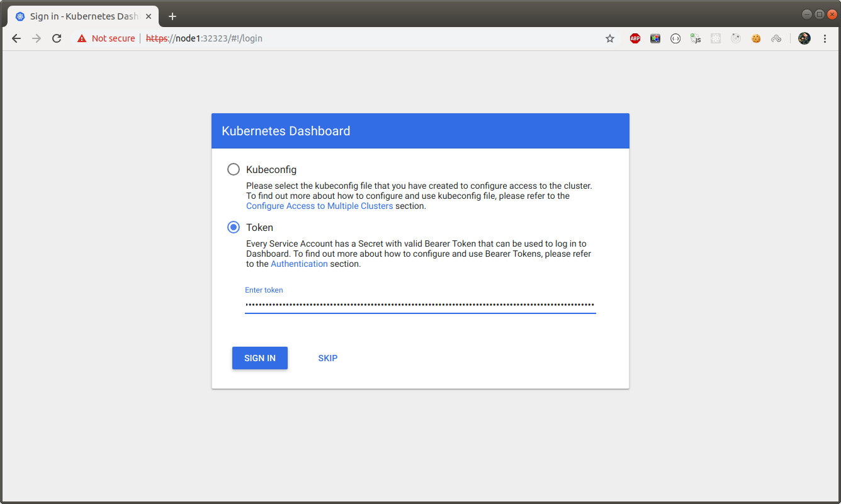Screen dimensions: 841x504
Task: Click the SIGN IN button
Action: pyautogui.click(x=260, y=358)
